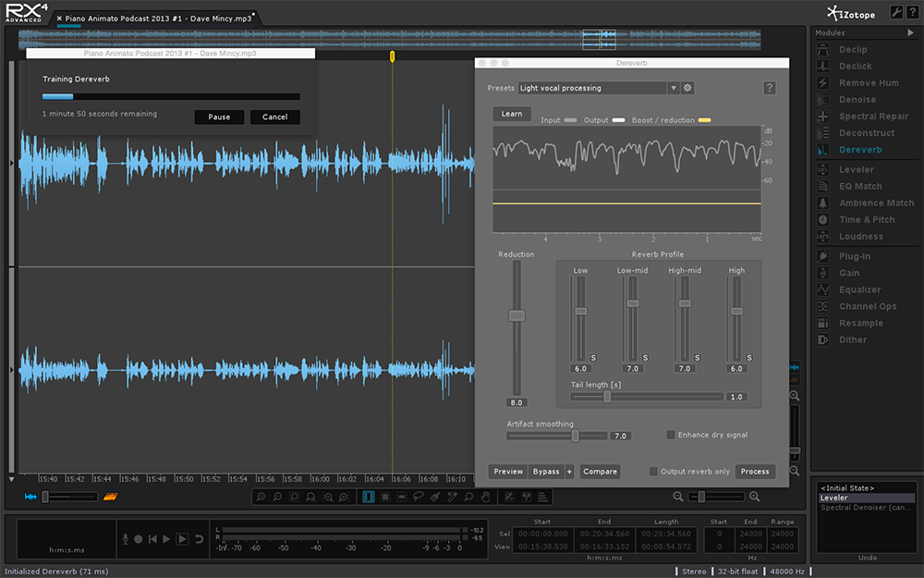This screenshot has height=578, width=924.
Task: Select Leveler in undo history
Action: tap(866, 498)
